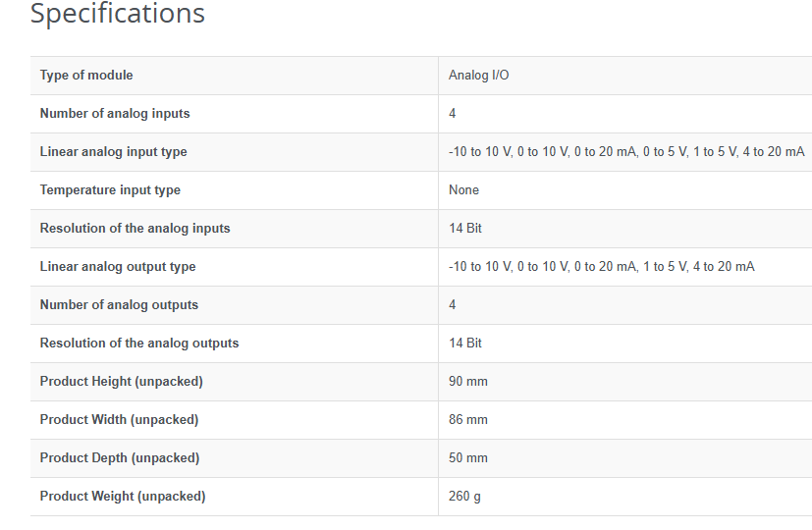
Task: Click the linear analog output type value text
Action: 601,267
